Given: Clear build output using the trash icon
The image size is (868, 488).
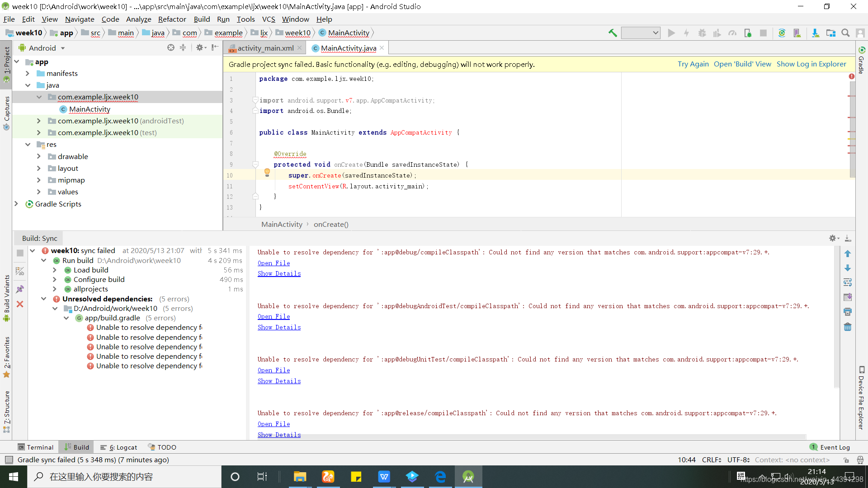Looking at the screenshot, I should click(848, 326).
